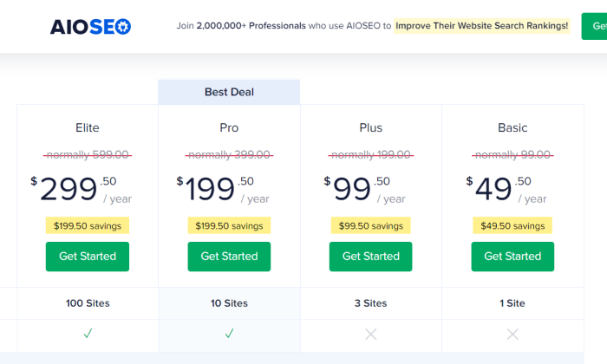Choose Get Started under Plus plan
The image size is (607, 364).
pos(371,257)
